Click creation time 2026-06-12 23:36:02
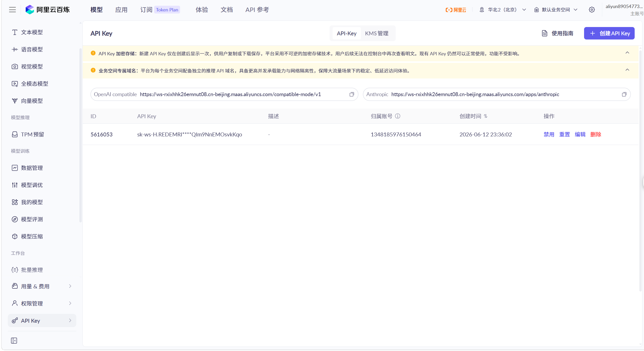The width and height of the screenshot is (644, 351). [x=485, y=134]
